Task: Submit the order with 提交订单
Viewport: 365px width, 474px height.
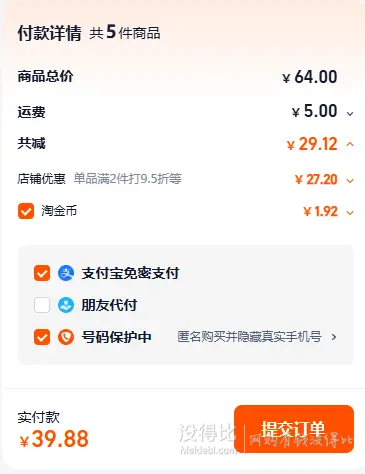Action: (294, 429)
